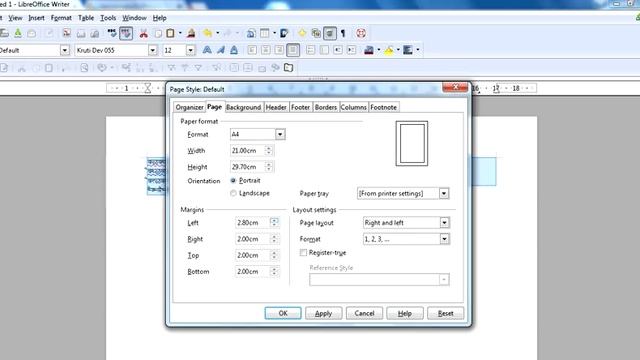Open the Tools menu
Screen dimensions: 640x360
108,18
